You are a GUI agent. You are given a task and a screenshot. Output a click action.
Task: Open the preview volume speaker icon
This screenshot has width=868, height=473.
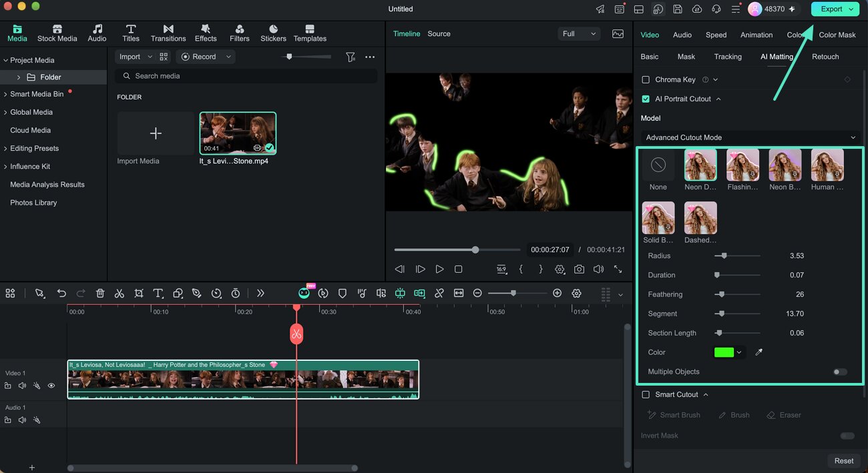point(598,270)
